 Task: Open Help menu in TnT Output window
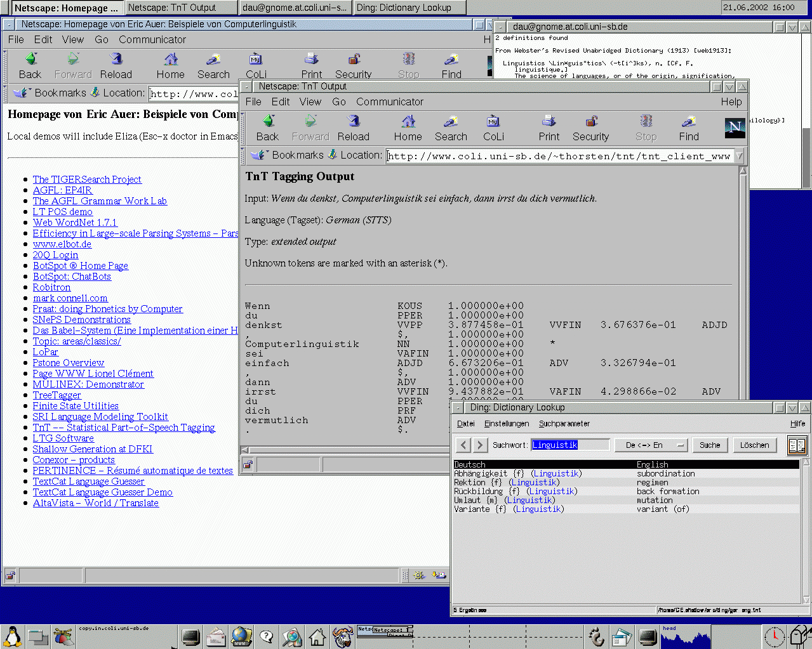point(731,102)
